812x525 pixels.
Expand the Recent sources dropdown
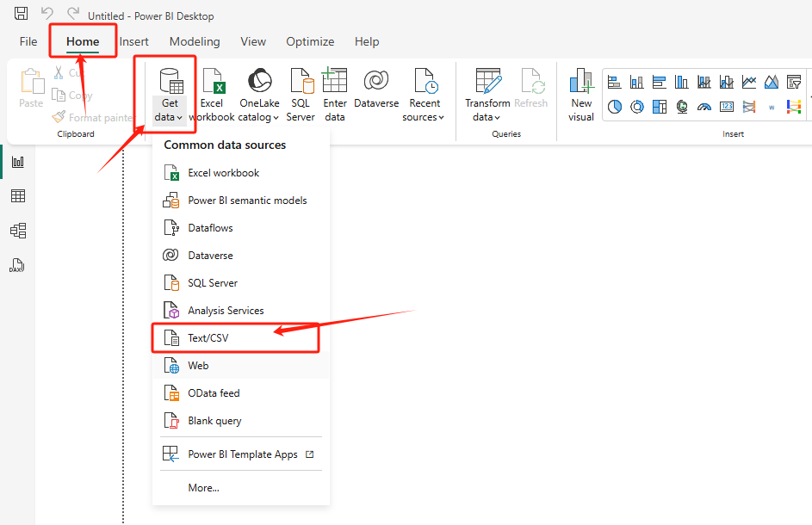point(425,95)
